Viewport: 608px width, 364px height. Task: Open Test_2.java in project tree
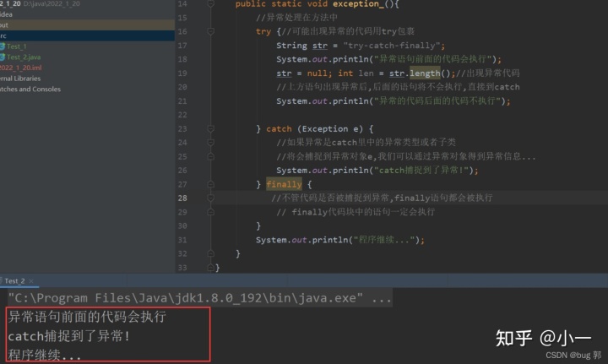24,57
